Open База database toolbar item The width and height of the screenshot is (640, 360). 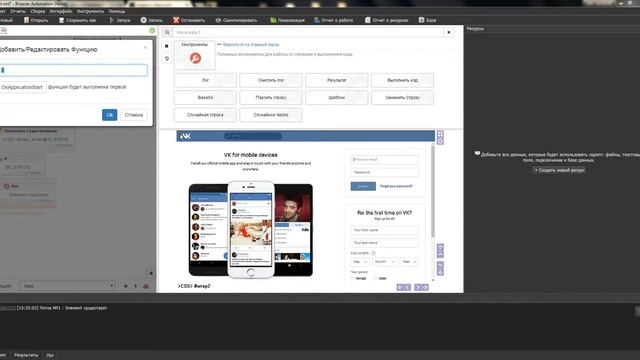pyautogui.click(x=427, y=20)
